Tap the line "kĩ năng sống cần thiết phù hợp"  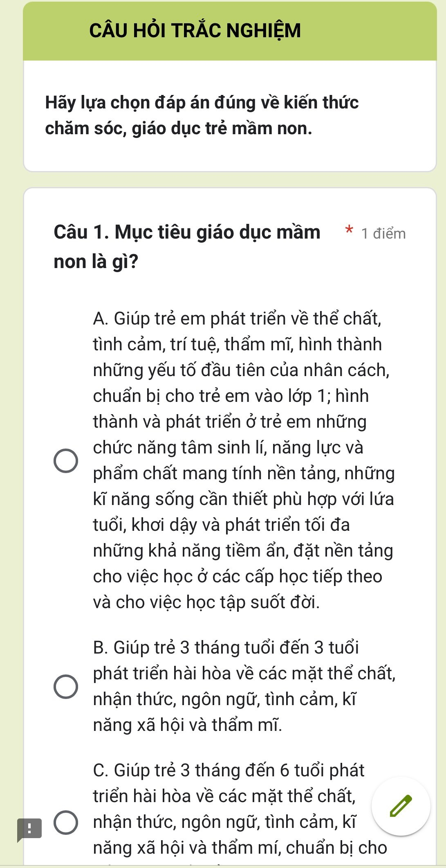[x=243, y=499]
